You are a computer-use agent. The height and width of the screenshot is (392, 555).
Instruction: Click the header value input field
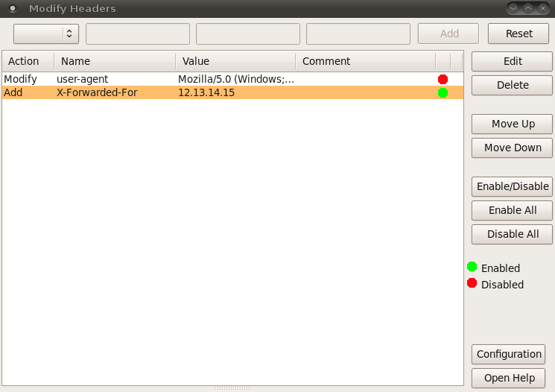coord(248,34)
